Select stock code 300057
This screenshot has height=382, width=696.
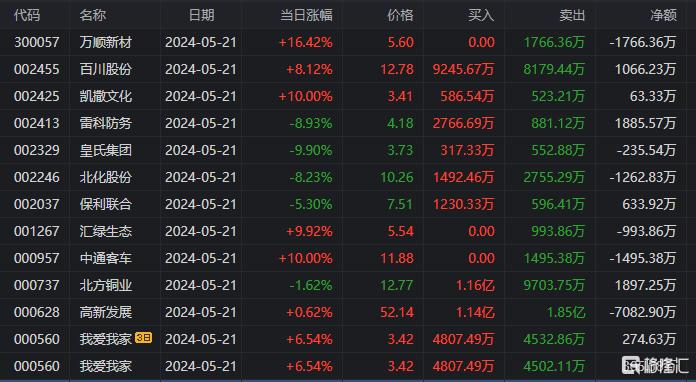coord(36,42)
